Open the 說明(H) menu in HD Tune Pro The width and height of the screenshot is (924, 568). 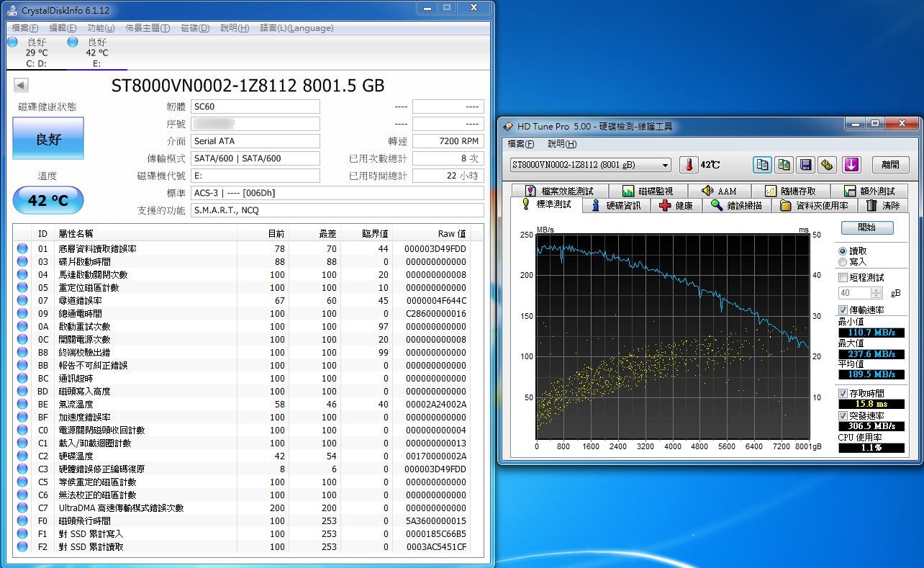[x=561, y=144]
